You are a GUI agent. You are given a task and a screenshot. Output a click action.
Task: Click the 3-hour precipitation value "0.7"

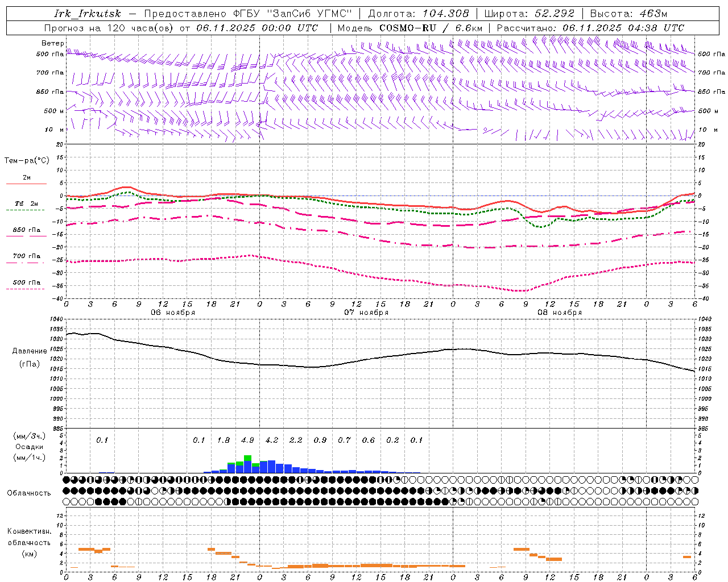tap(344, 440)
